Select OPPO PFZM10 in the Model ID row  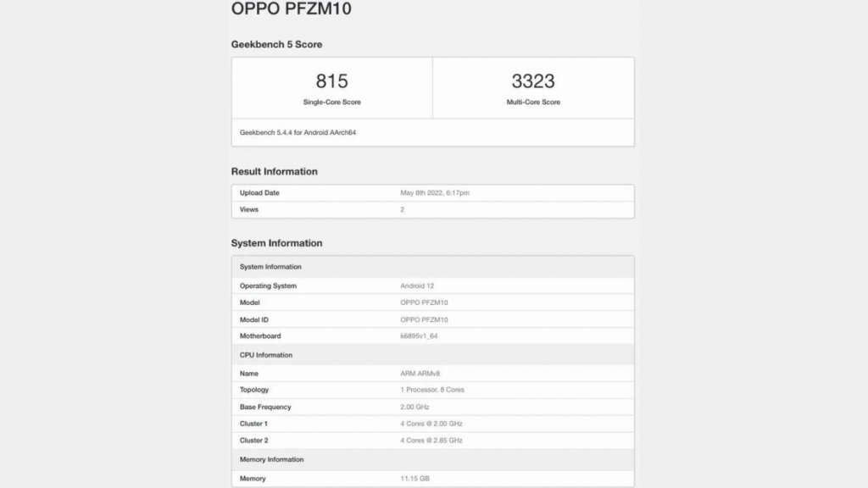424,319
